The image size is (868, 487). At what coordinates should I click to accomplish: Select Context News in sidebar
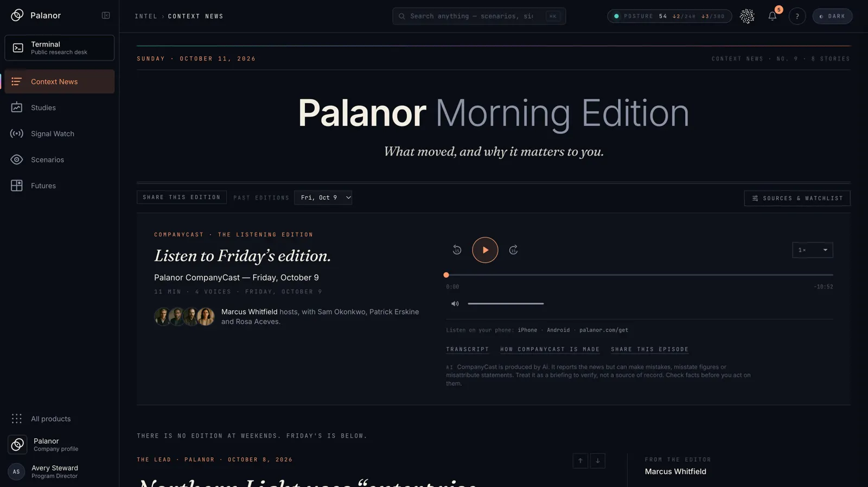coord(60,81)
